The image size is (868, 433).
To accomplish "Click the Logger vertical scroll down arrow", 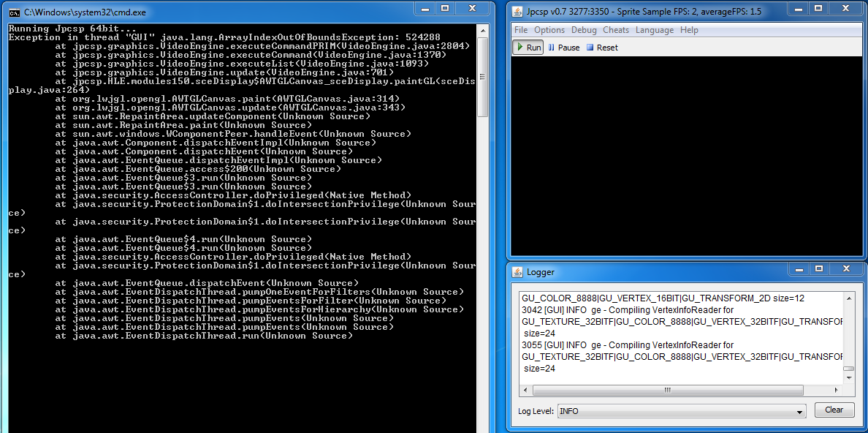I will [x=848, y=378].
